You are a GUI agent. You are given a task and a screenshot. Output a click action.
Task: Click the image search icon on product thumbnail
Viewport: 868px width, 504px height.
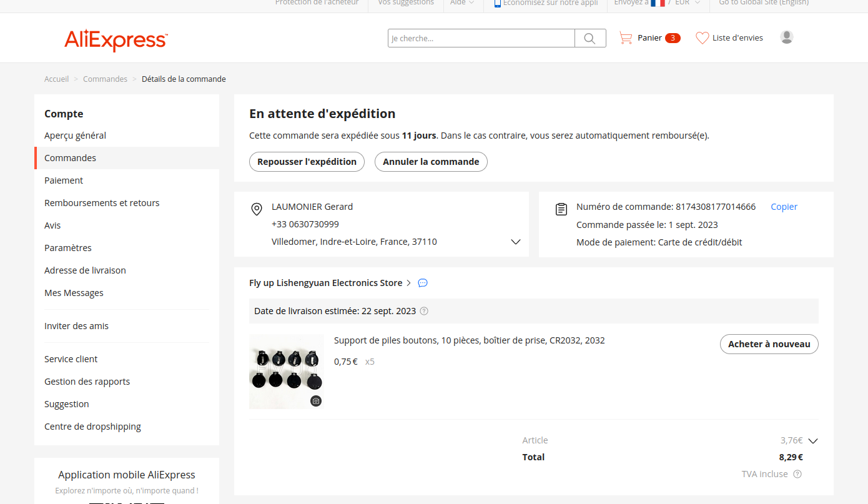(x=316, y=401)
